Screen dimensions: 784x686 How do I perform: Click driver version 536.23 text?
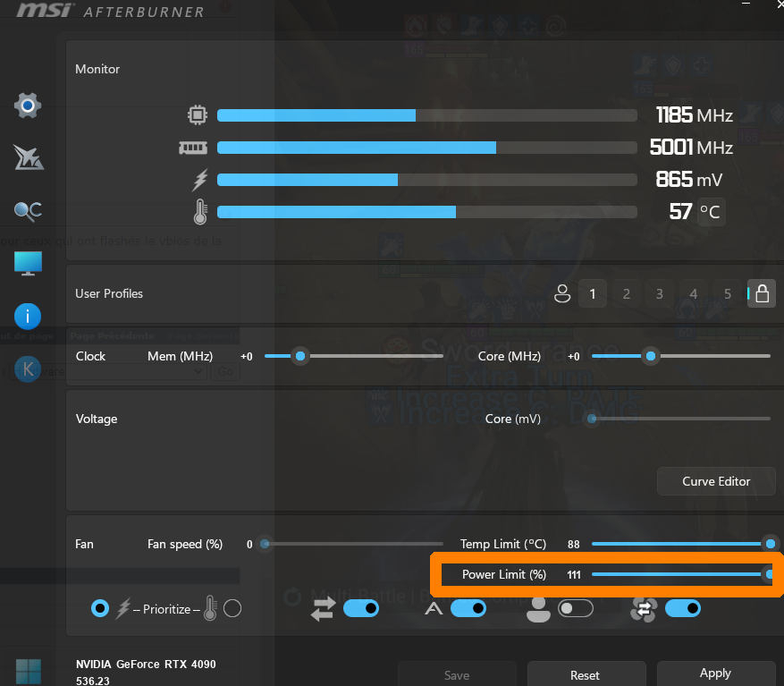[x=92, y=681]
